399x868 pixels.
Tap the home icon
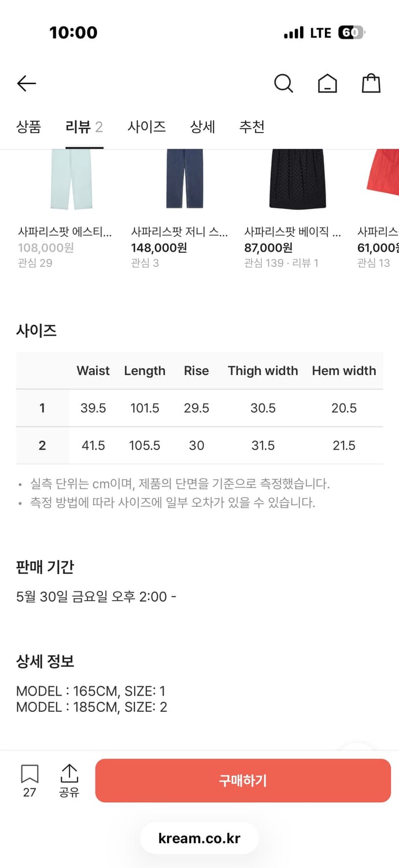pos(327,83)
